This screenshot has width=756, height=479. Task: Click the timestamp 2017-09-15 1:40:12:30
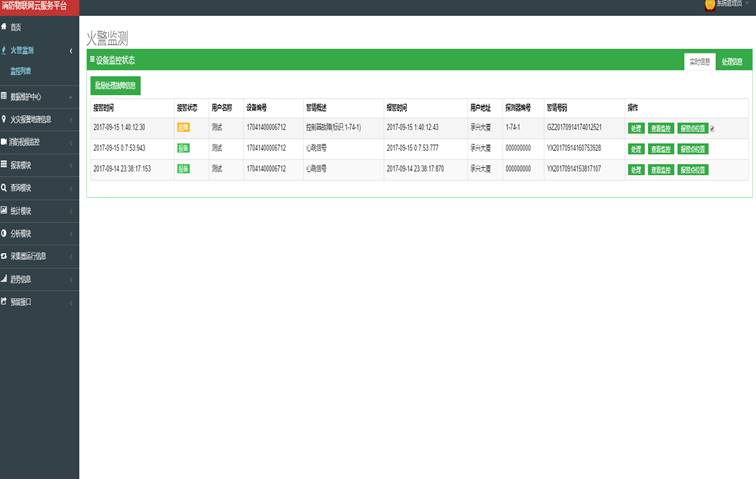tap(119, 127)
